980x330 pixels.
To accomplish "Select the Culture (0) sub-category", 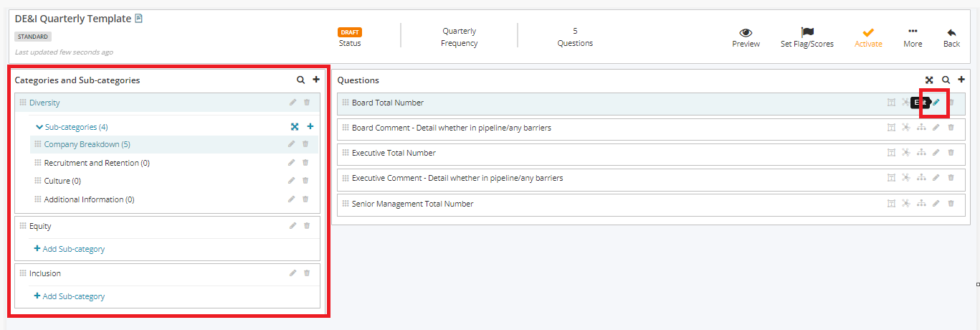I will tap(62, 181).
